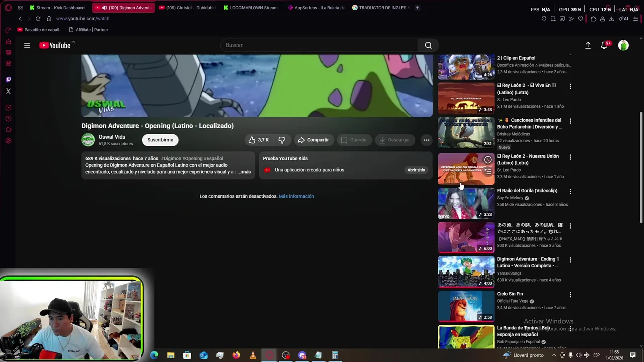This screenshot has height=362, width=644.
Task: Open options for Canciones Infantiles del Búho
Action: [x=570, y=121]
